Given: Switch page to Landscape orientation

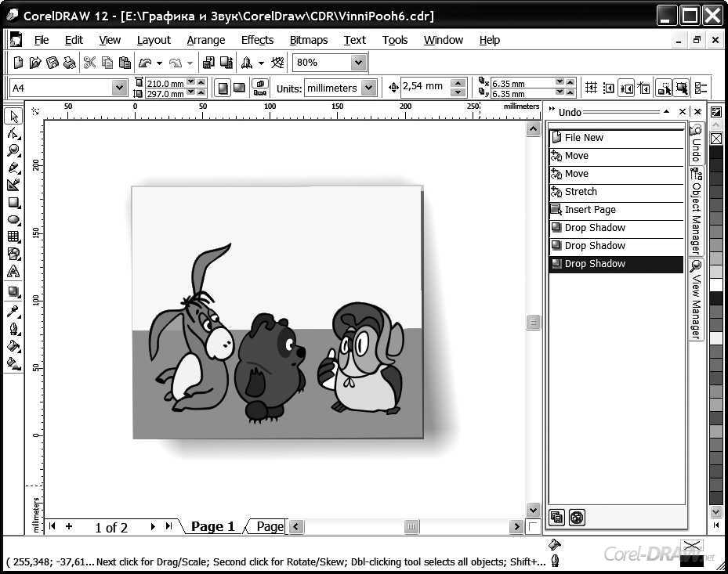Looking at the screenshot, I should pyautogui.click(x=240, y=88).
